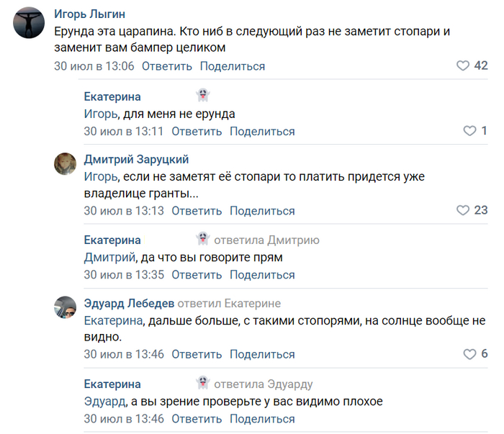Open Эдуард Лебедев's profile name link
The height and width of the screenshot is (434, 504).
point(129,303)
